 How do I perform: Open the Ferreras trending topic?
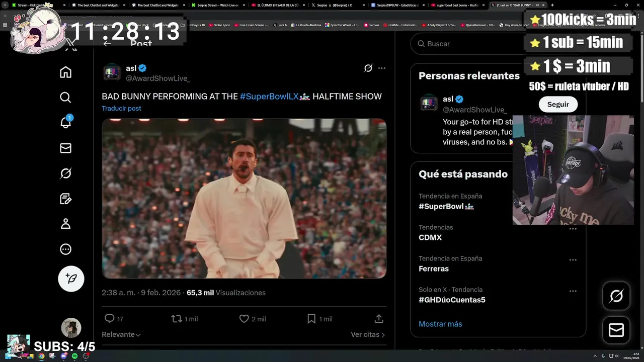coord(434,268)
